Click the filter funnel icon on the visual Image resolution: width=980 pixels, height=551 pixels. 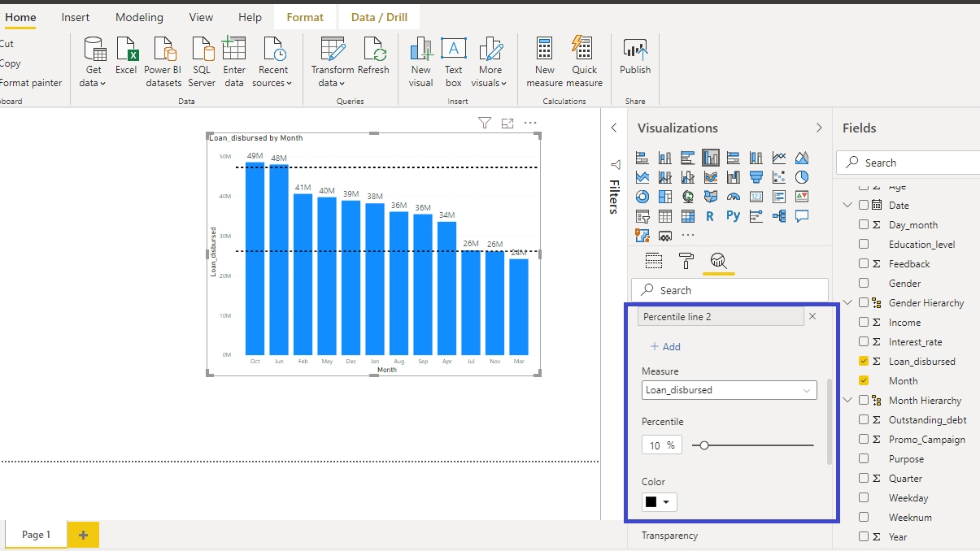pyautogui.click(x=485, y=124)
